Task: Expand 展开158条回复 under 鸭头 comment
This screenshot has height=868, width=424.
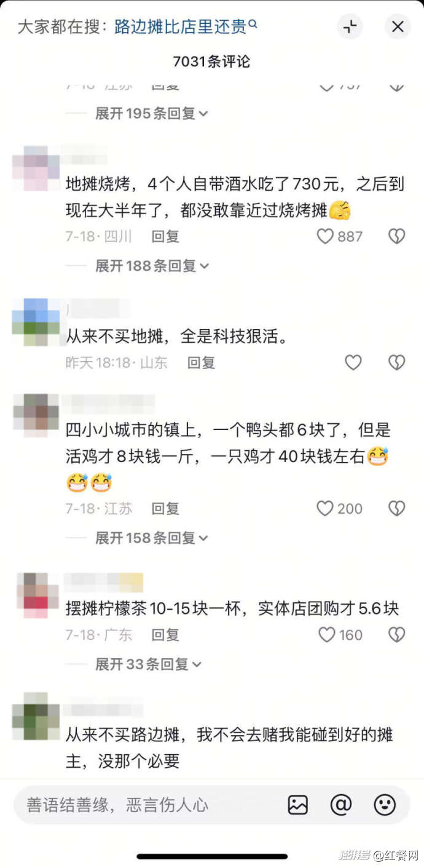Action: point(151,538)
